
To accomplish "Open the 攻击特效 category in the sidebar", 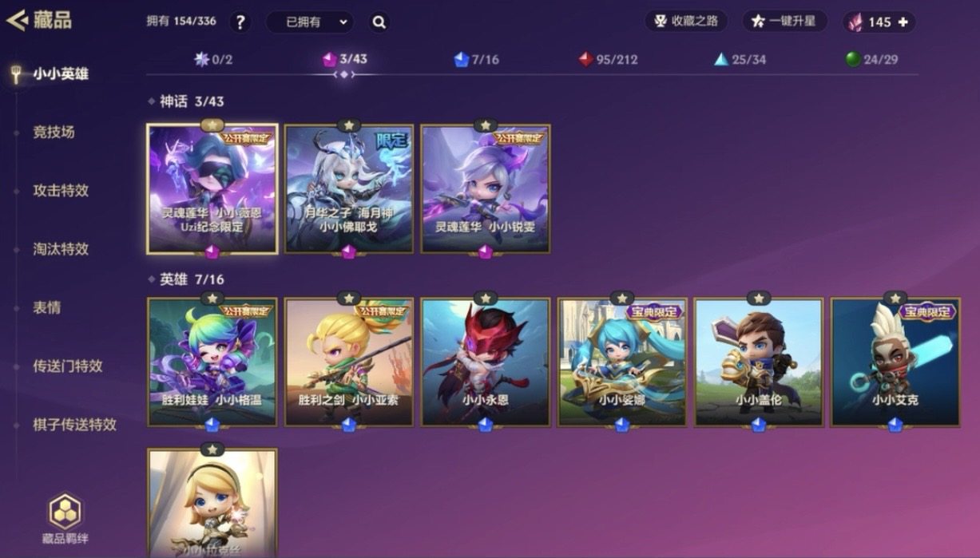I will (61, 191).
